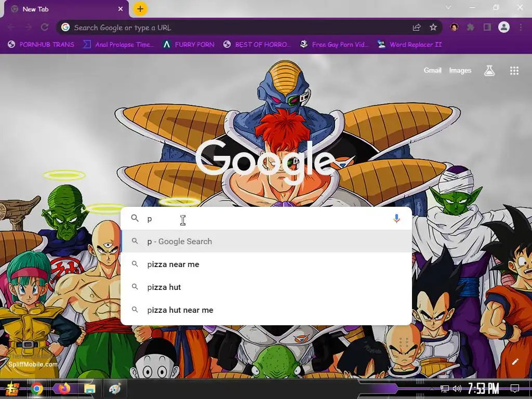Share this page via the share icon

click(417, 28)
